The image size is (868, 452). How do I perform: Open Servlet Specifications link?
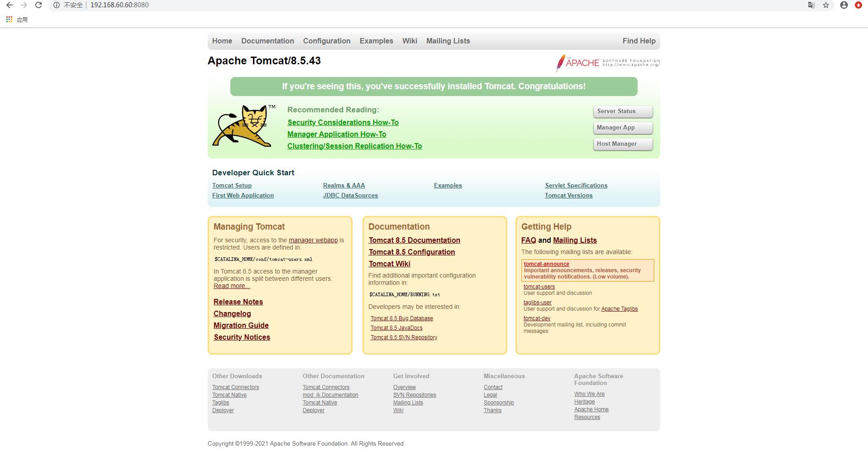click(576, 185)
